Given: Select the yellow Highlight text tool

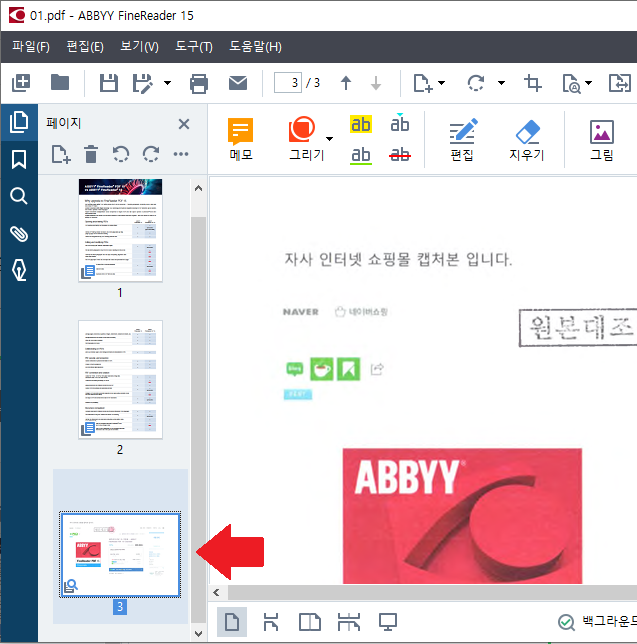Looking at the screenshot, I should click(x=361, y=124).
